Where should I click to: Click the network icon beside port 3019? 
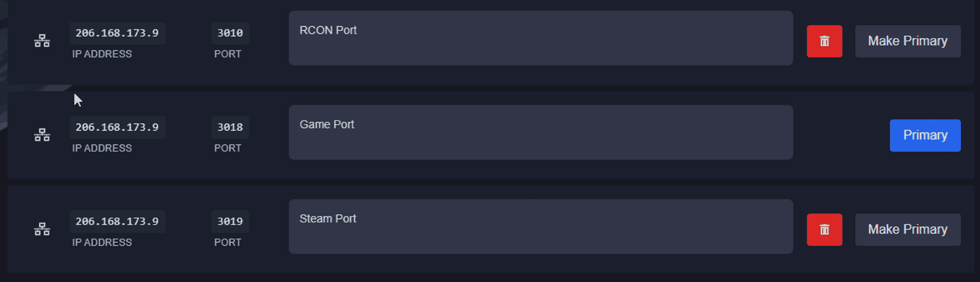(x=42, y=229)
